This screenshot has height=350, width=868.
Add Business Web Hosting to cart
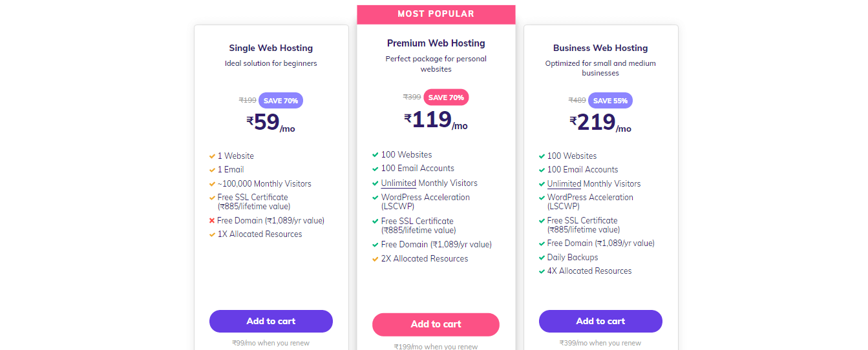[600, 321]
